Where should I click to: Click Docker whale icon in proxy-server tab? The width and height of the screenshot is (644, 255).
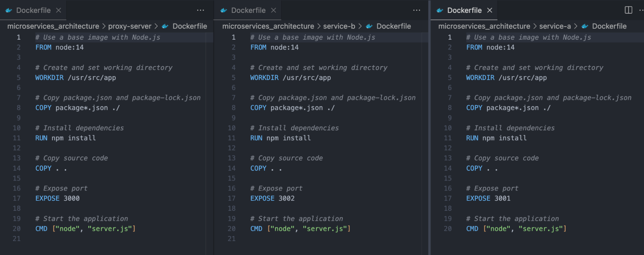click(x=9, y=10)
